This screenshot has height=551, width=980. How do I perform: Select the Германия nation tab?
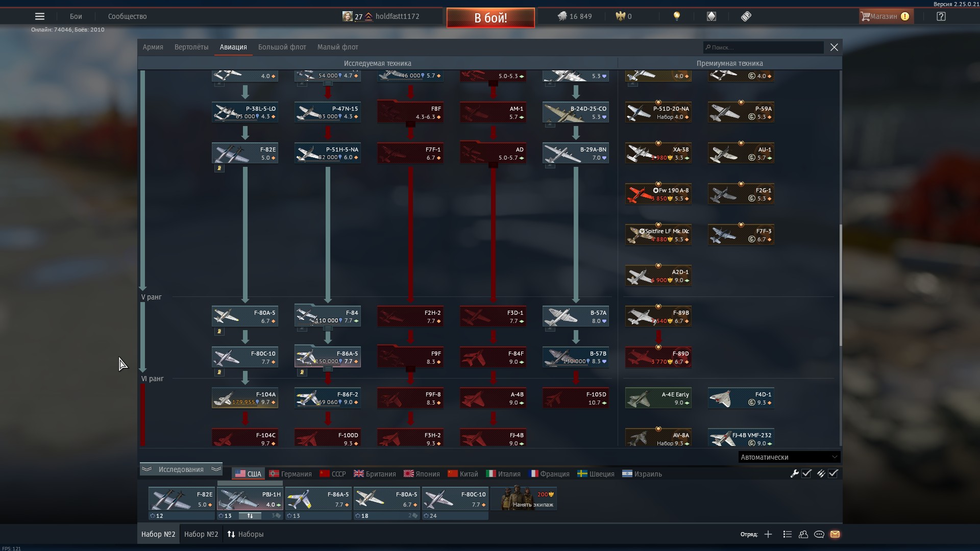click(x=290, y=474)
